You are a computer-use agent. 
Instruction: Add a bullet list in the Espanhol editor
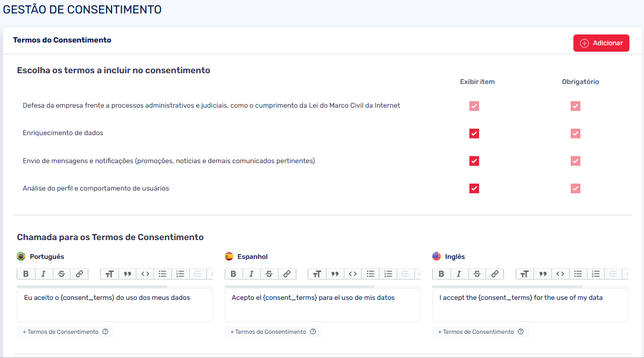pos(370,274)
